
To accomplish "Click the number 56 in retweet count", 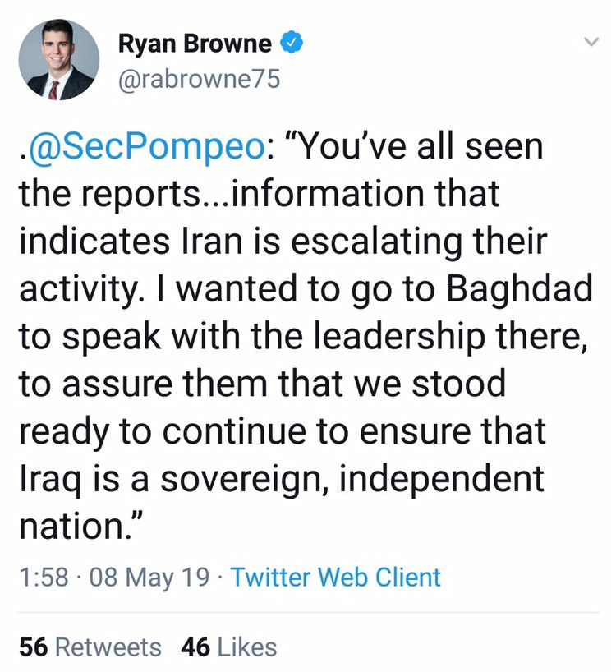I will point(33,647).
